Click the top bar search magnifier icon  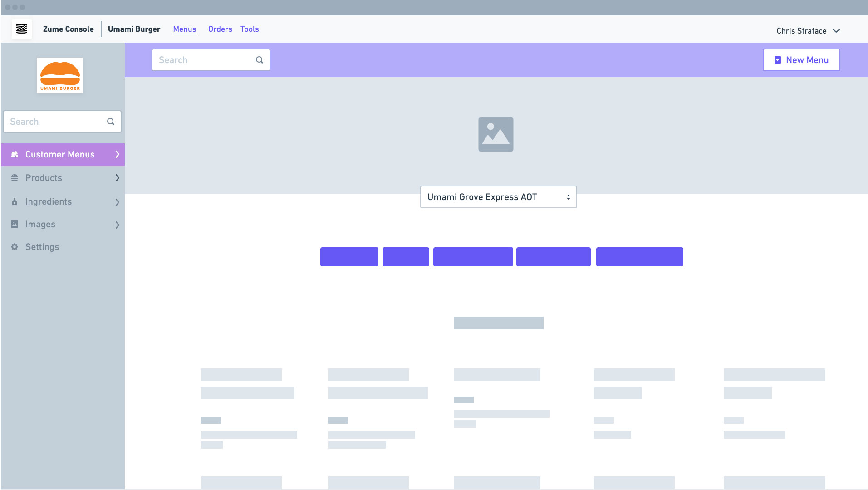tap(259, 60)
